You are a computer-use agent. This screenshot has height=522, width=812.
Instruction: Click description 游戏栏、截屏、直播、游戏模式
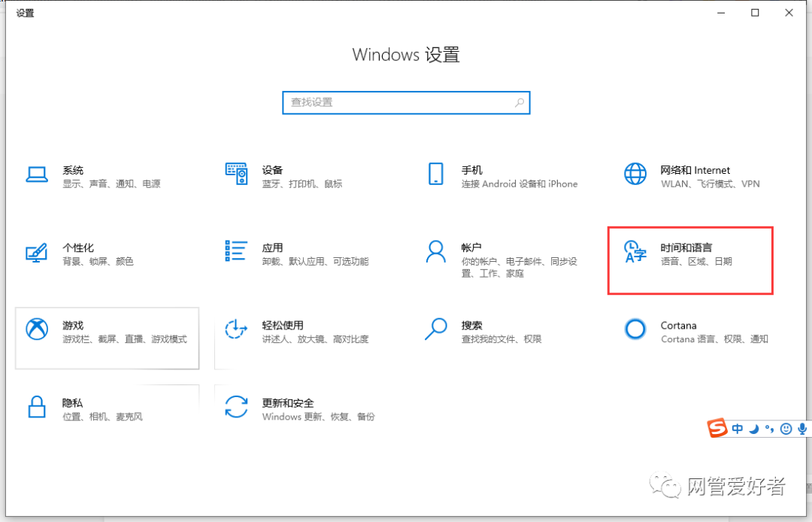pos(125,339)
